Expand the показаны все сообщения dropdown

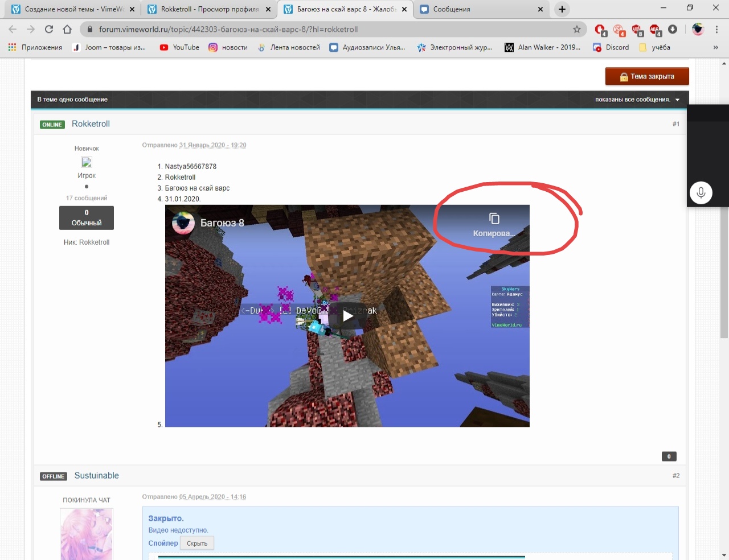(637, 100)
